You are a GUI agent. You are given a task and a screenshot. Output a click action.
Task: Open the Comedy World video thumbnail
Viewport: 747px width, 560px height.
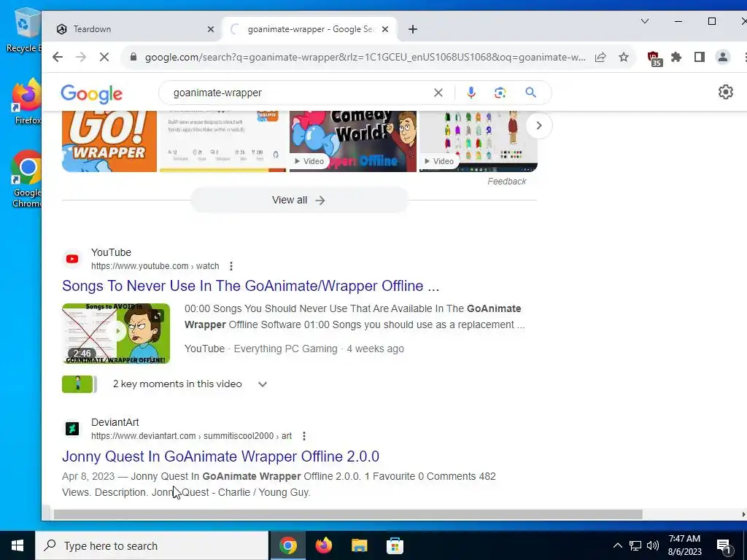tap(353, 141)
